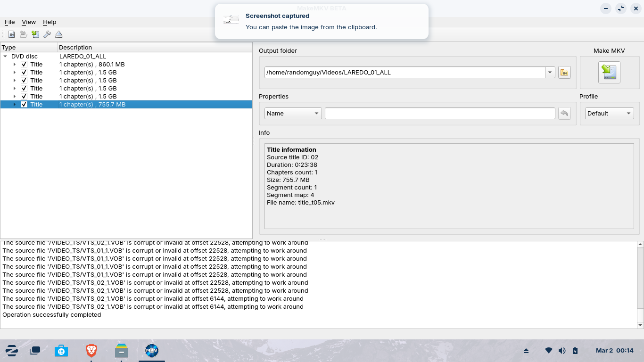Image resolution: width=644 pixels, height=362 pixels.
Task: Revert the property value with the arrow icon
Action: (x=564, y=113)
